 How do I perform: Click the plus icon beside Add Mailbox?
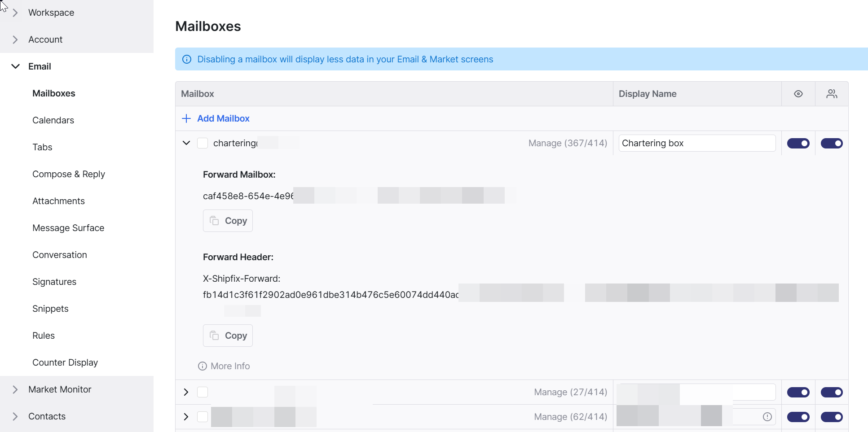(186, 118)
